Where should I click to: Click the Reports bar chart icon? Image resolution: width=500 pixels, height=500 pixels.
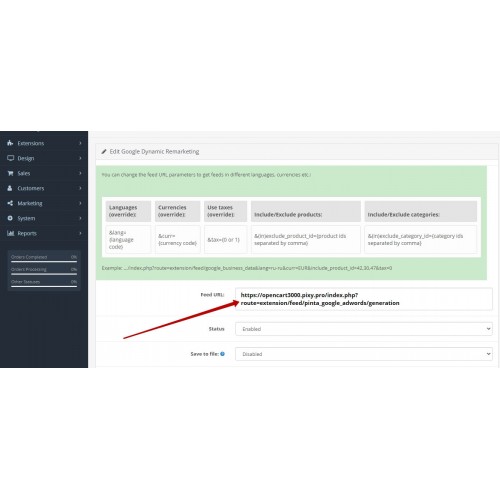tap(10, 233)
